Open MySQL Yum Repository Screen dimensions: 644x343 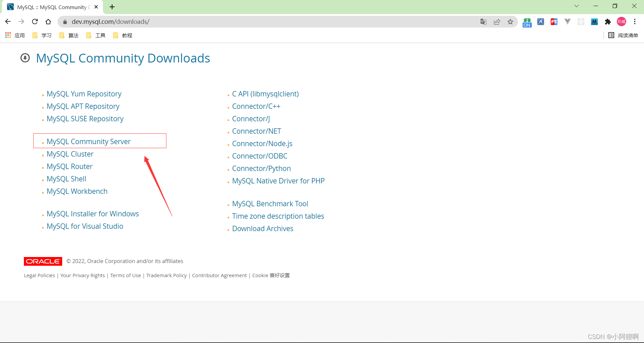pos(84,94)
